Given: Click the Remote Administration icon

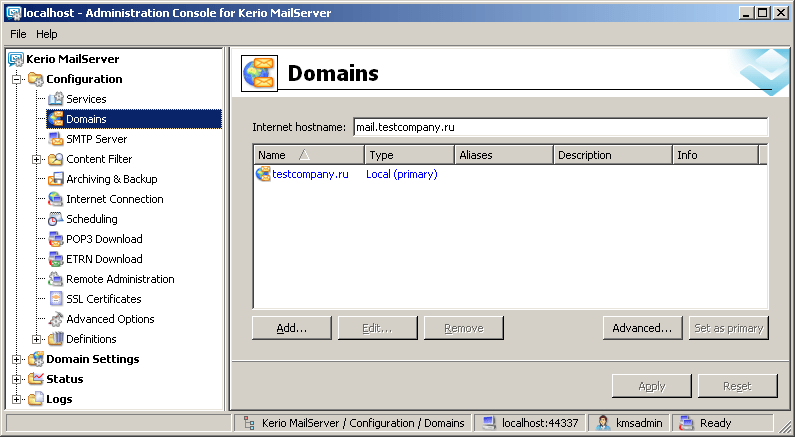Looking at the screenshot, I should point(56,279).
